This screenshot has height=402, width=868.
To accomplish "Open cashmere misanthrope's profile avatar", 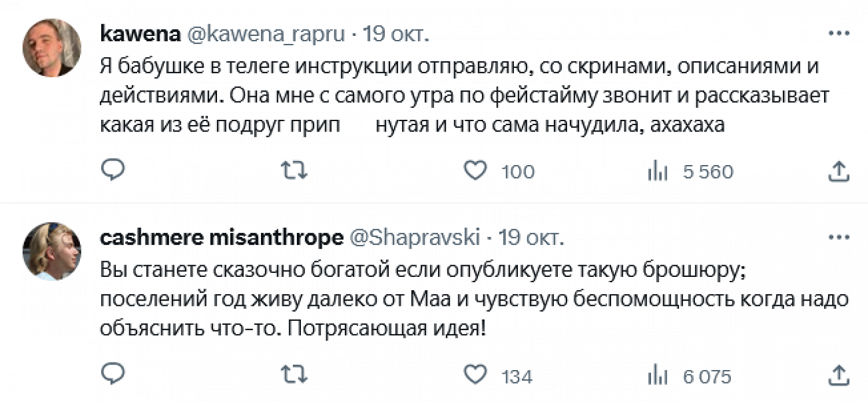I will coord(52,251).
